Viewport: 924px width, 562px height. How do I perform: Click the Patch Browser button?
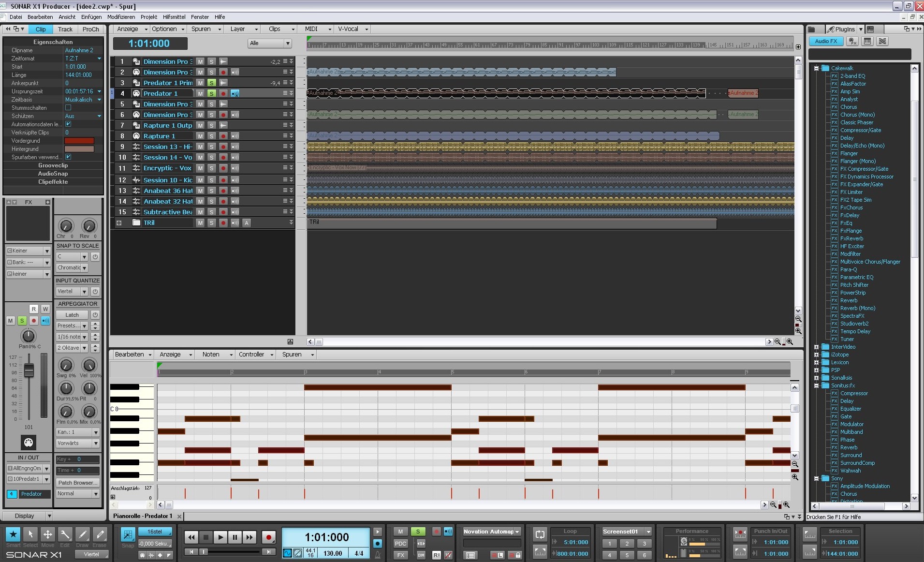77,483
